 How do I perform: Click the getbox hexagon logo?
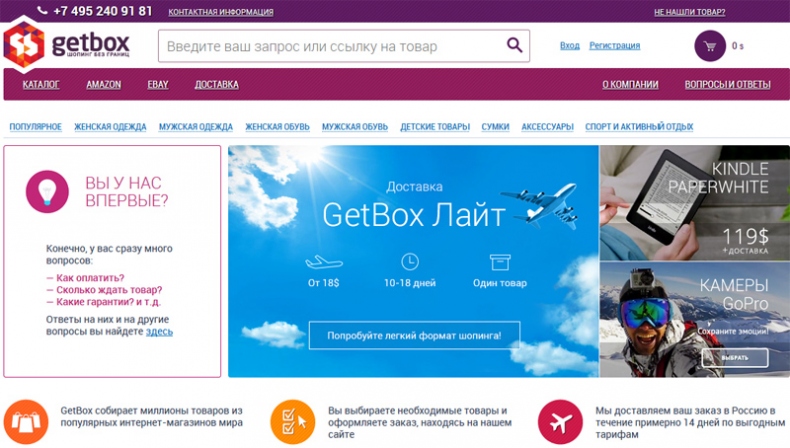coord(24,44)
